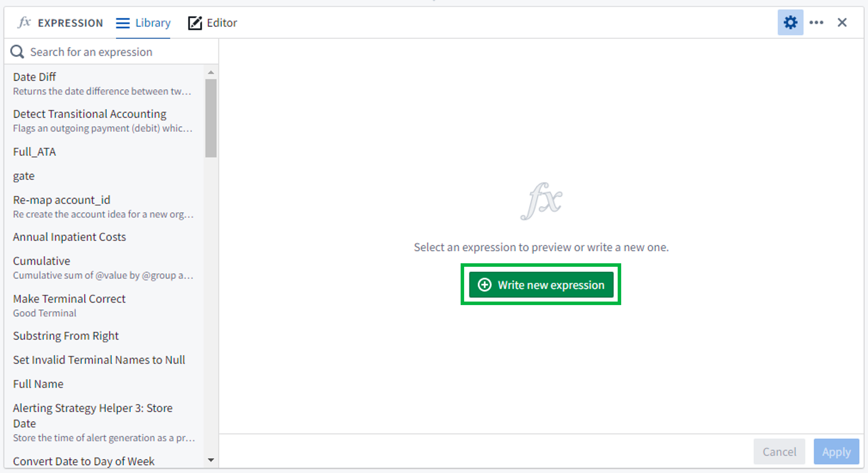868x473 pixels.
Task: Select the Date Diff expression
Action: point(35,77)
